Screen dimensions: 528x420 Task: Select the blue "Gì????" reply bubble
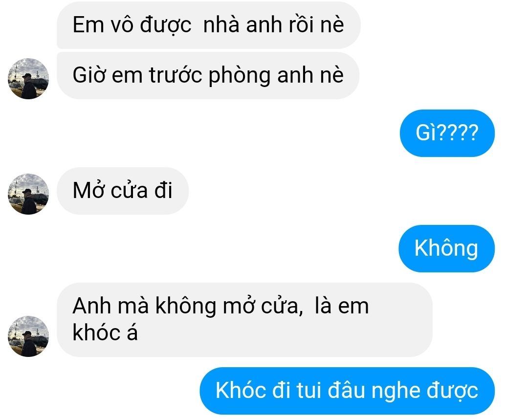pyautogui.click(x=447, y=133)
